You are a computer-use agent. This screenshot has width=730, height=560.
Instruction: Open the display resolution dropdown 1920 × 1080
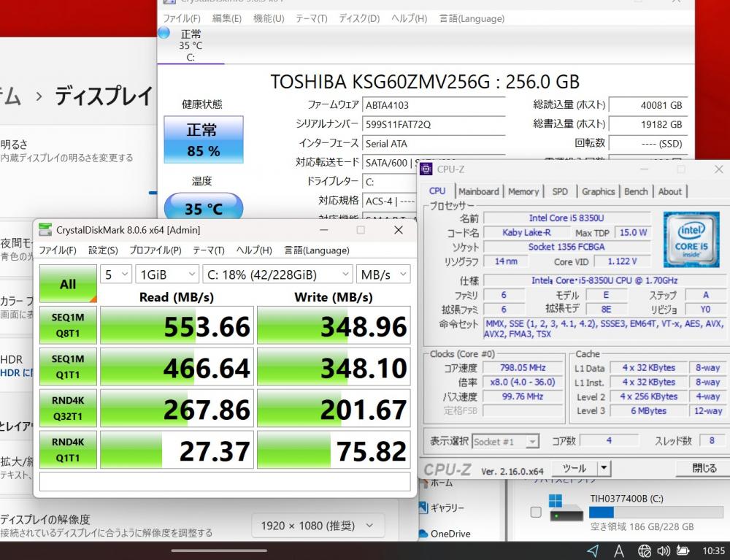[318, 526]
